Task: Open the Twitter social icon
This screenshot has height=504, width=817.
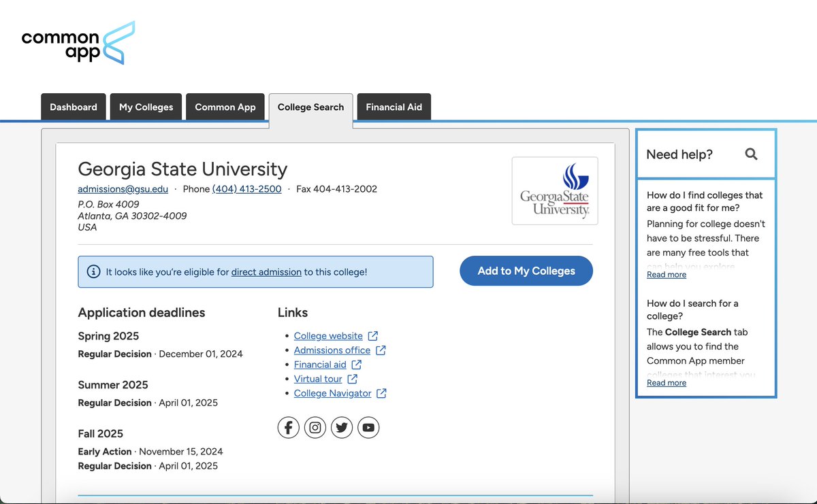Action: coord(342,427)
